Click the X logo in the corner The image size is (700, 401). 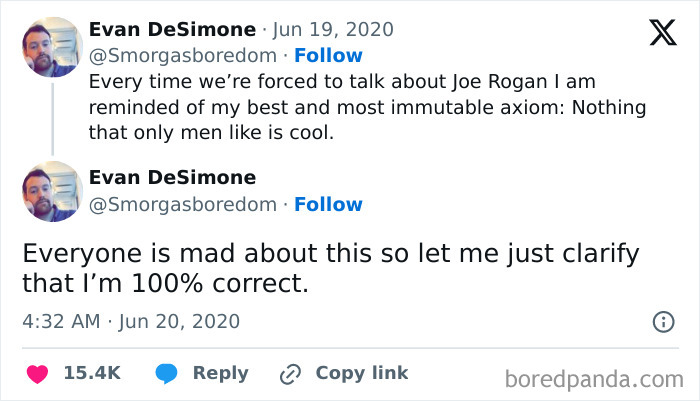tap(662, 34)
